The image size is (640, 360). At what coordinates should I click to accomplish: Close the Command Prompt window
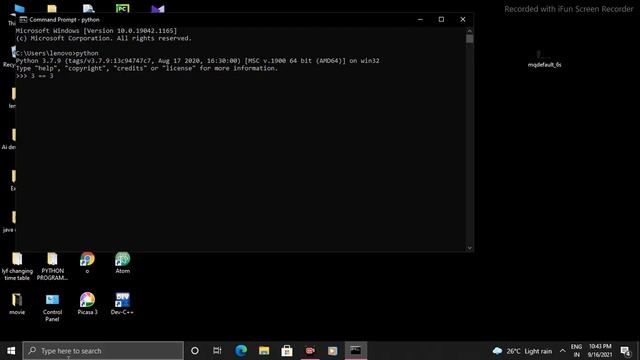coord(462,20)
